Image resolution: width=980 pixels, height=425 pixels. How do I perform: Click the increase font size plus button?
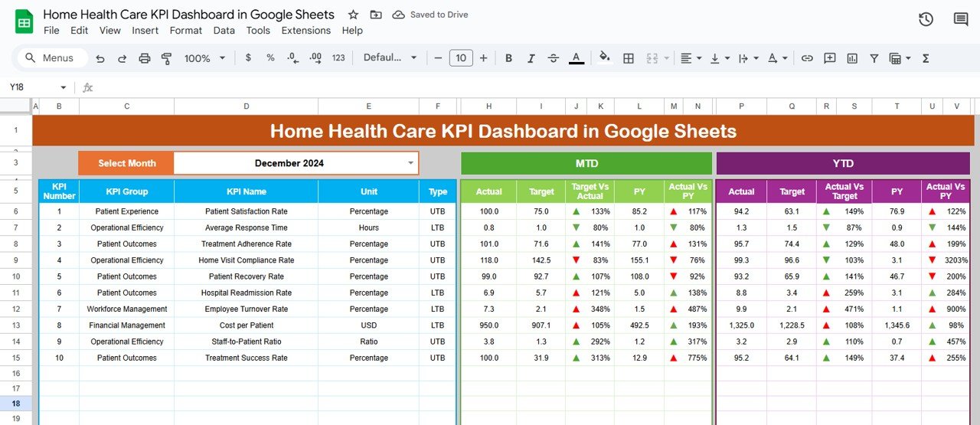point(483,58)
